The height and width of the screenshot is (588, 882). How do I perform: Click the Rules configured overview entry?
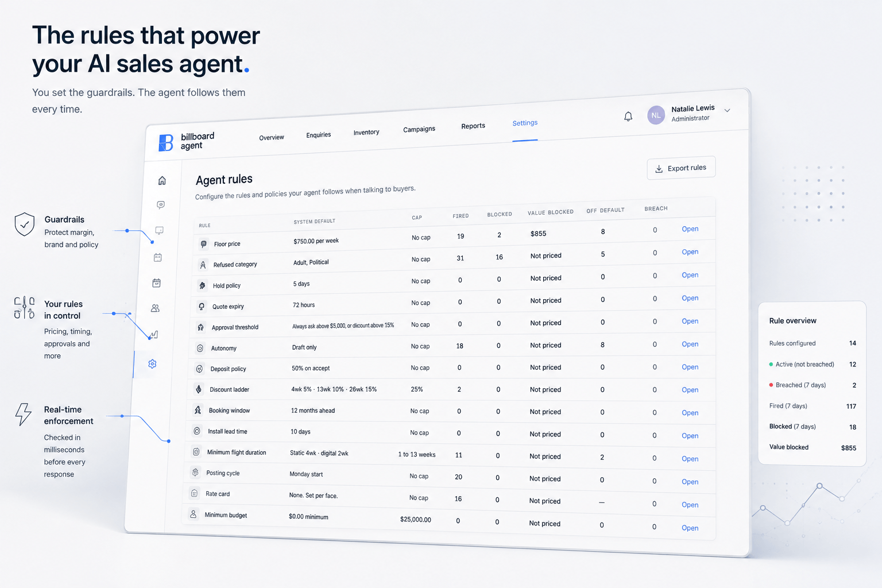[x=813, y=343]
